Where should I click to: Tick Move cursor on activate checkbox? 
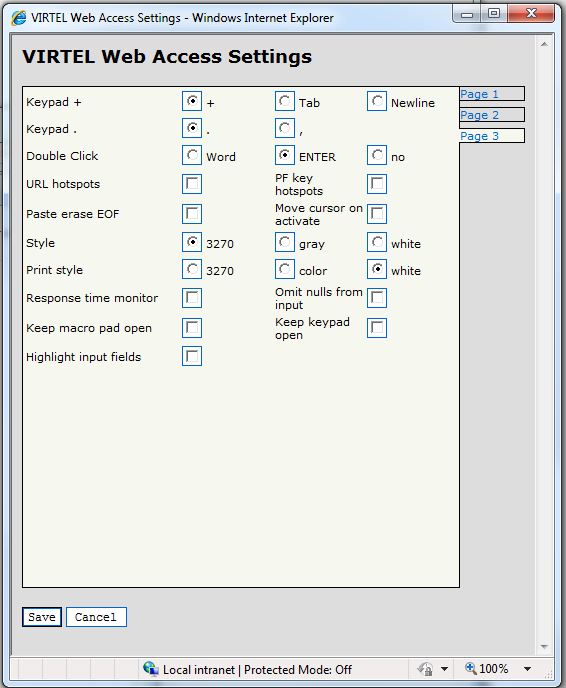click(377, 214)
